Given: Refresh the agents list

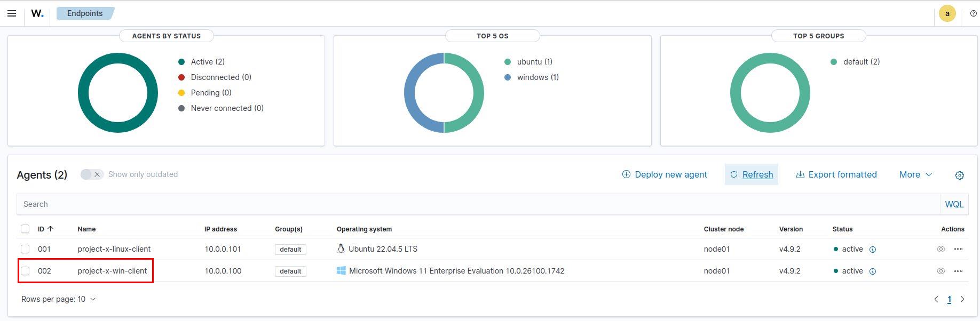Looking at the screenshot, I should [751, 174].
